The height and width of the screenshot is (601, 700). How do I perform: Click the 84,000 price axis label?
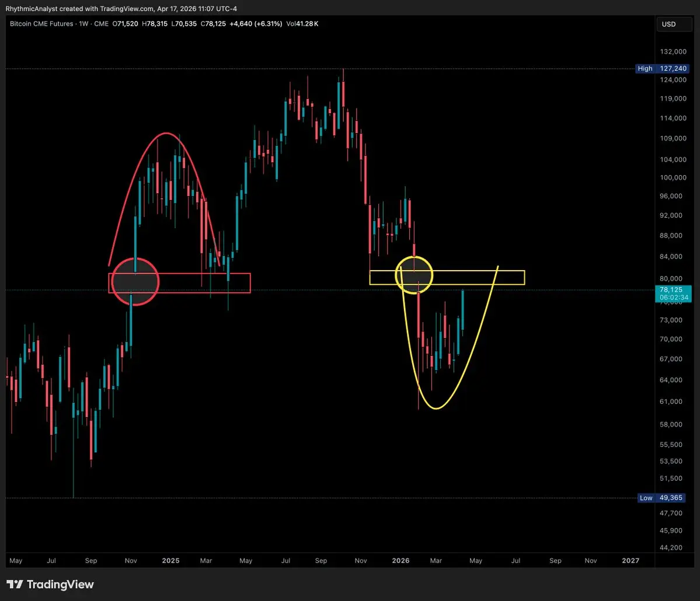671,257
